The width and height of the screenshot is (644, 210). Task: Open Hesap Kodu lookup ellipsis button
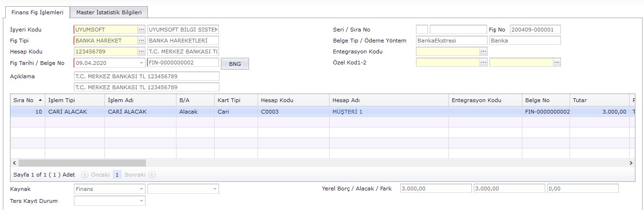(141, 52)
